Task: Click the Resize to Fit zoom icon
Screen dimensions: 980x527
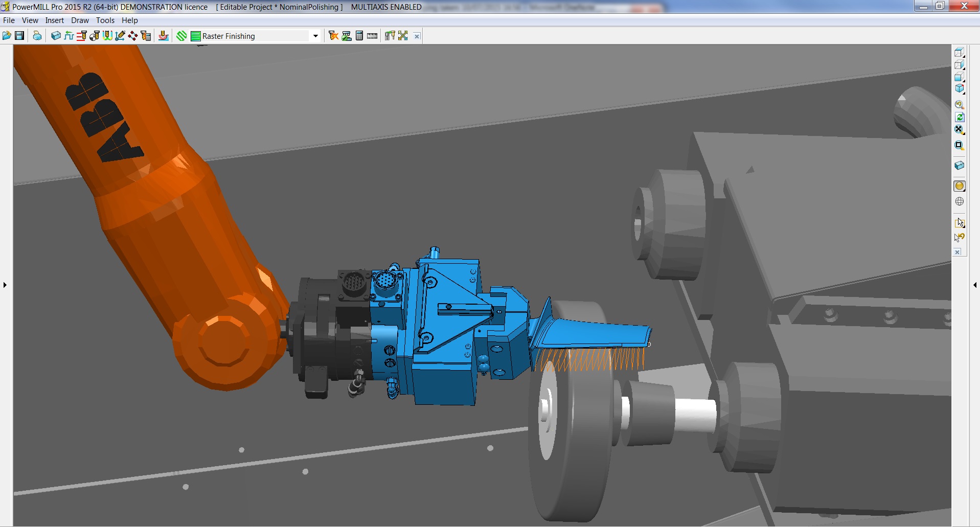Action: tap(960, 130)
